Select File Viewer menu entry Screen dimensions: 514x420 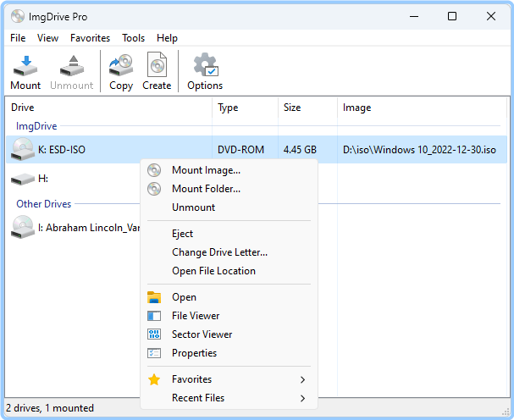[196, 316]
